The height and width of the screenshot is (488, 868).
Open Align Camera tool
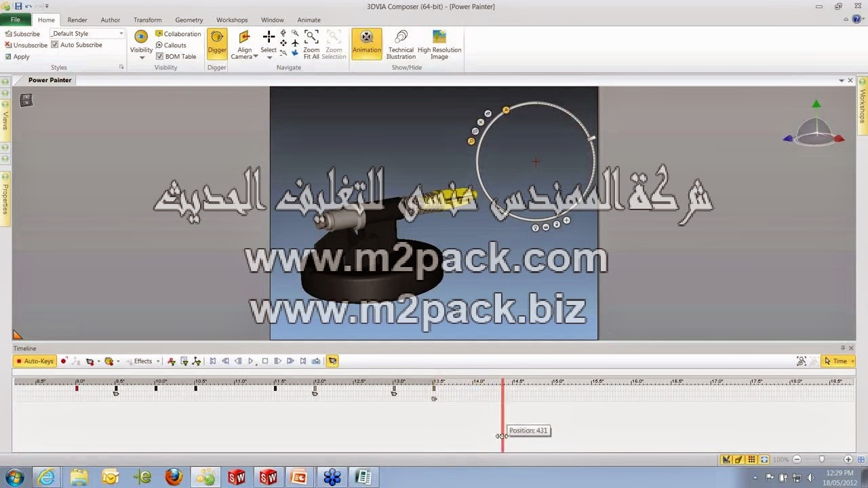pos(244,44)
